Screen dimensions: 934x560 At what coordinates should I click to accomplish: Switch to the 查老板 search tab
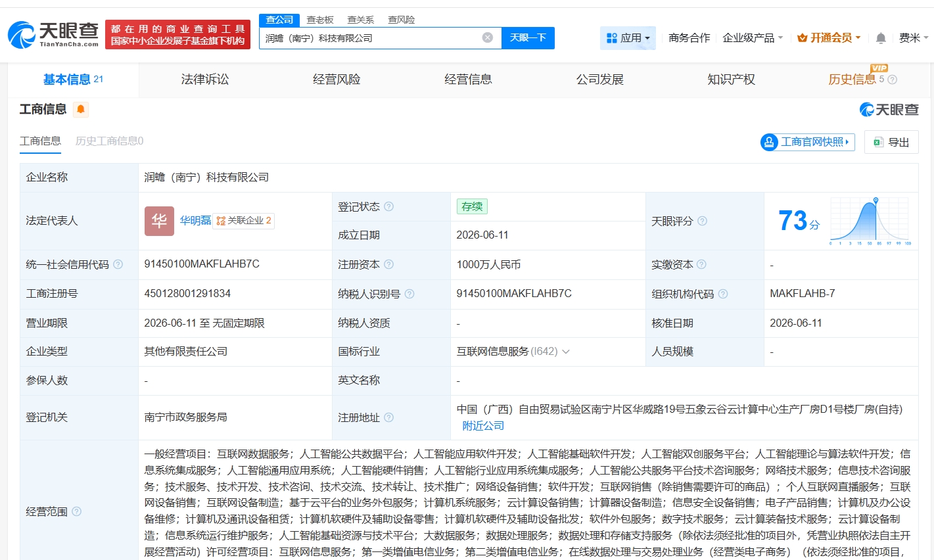pyautogui.click(x=320, y=20)
